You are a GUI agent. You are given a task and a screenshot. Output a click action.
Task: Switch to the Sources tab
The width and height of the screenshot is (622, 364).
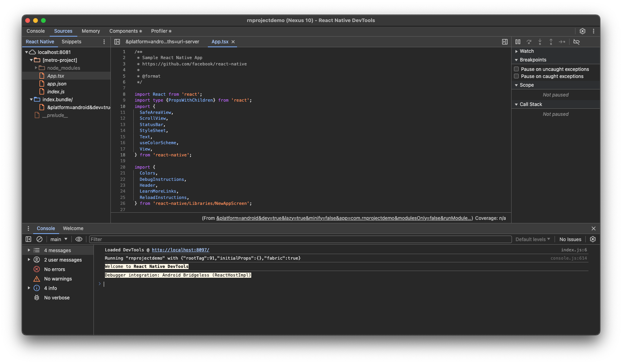click(63, 31)
